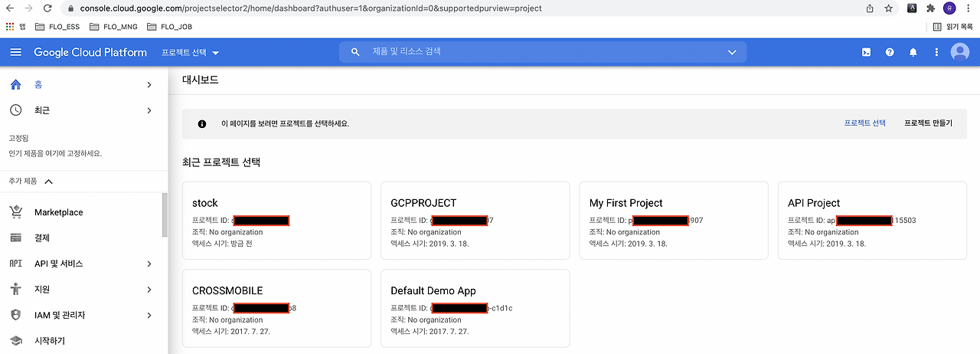Click the home icon in sidebar
This screenshot has height=354, width=980.
(x=15, y=84)
